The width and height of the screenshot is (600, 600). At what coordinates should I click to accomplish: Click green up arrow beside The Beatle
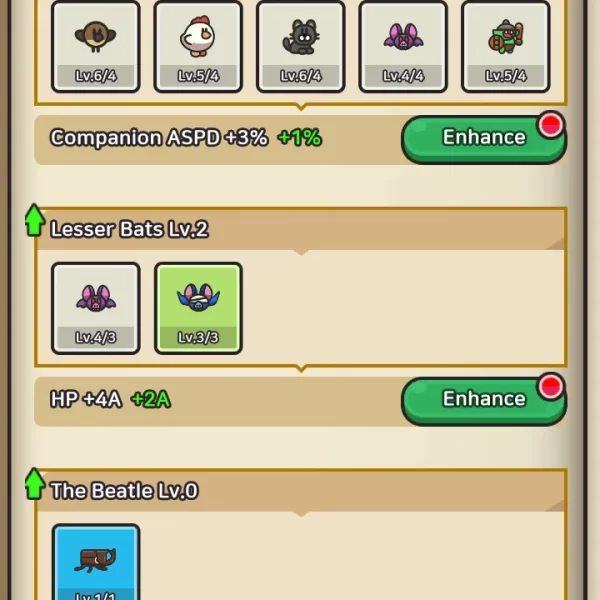tap(34, 484)
